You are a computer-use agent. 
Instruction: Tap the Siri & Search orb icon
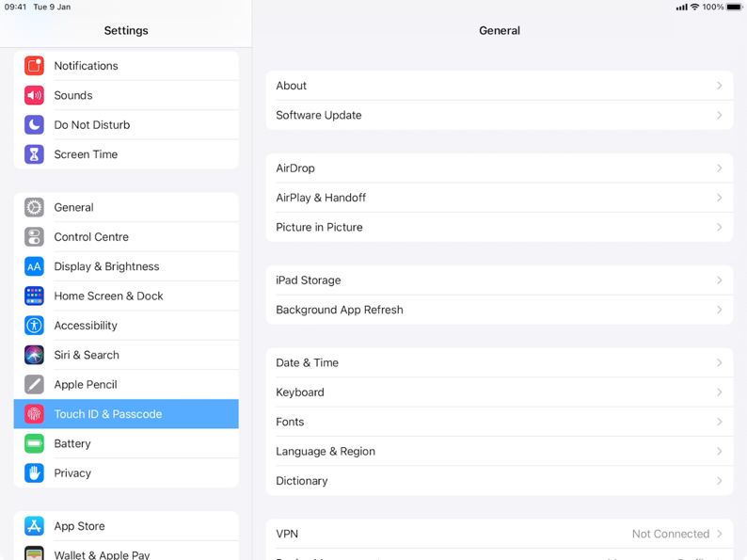click(34, 355)
